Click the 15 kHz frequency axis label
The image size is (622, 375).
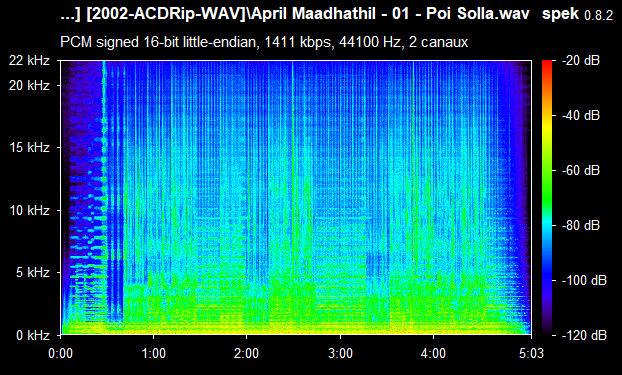click(x=29, y=148)
